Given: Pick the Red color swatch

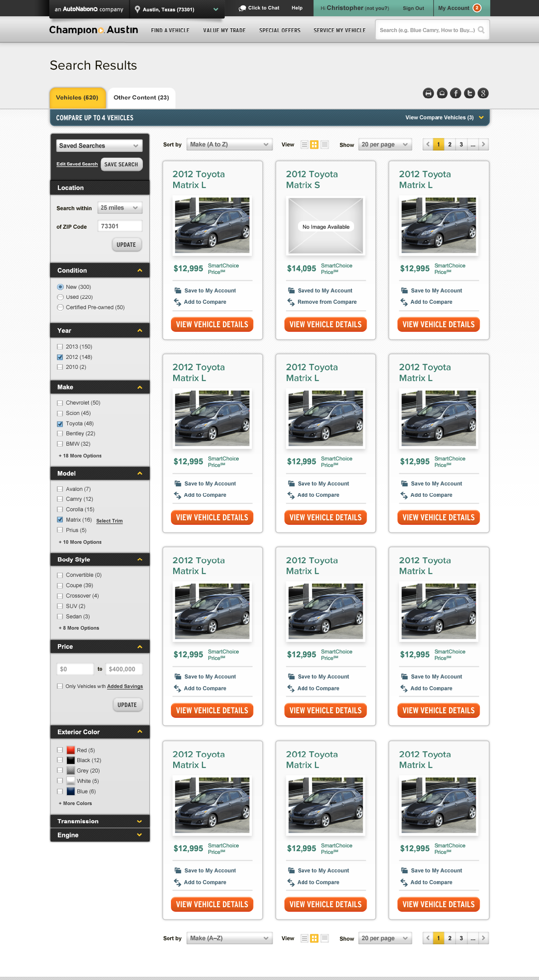Looking at the screenshot, I should pos(71,750).
